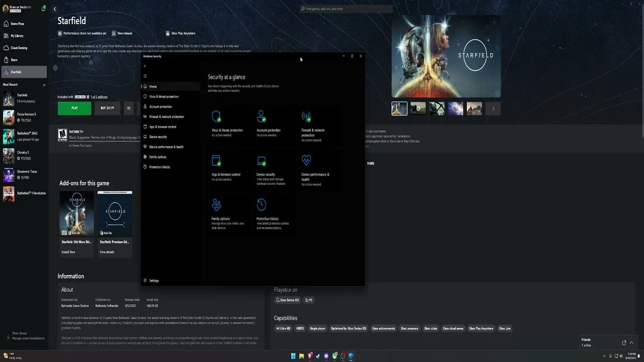
Task: Select first Starfield gallery thumbnail
Action: tap(399, 109)
